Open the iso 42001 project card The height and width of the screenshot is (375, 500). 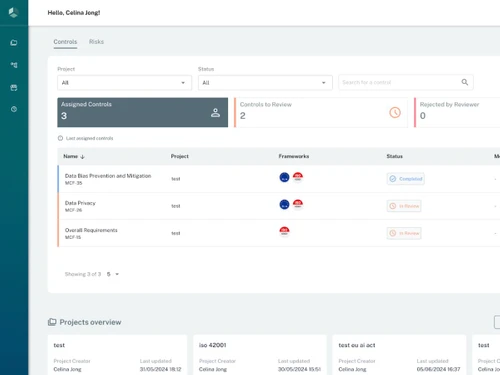tap(260, 355)
